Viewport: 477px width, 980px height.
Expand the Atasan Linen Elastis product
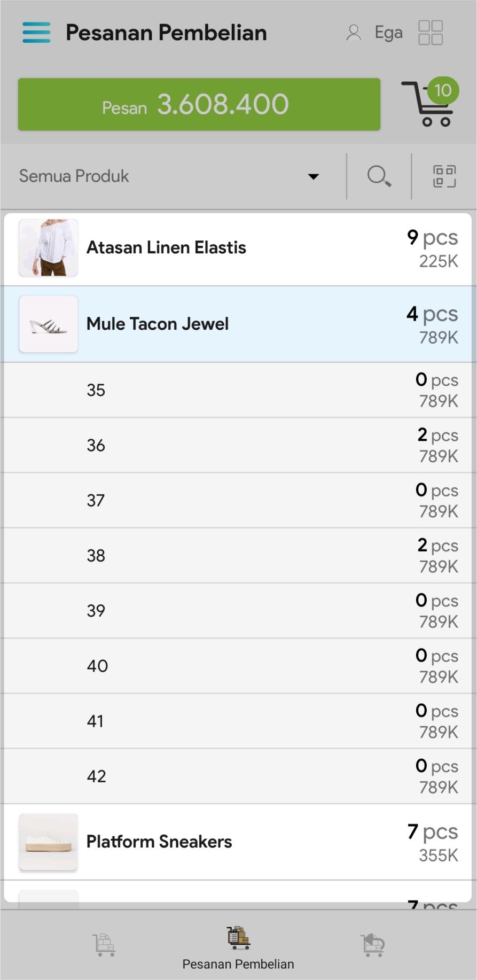click(x=238, y=248)
